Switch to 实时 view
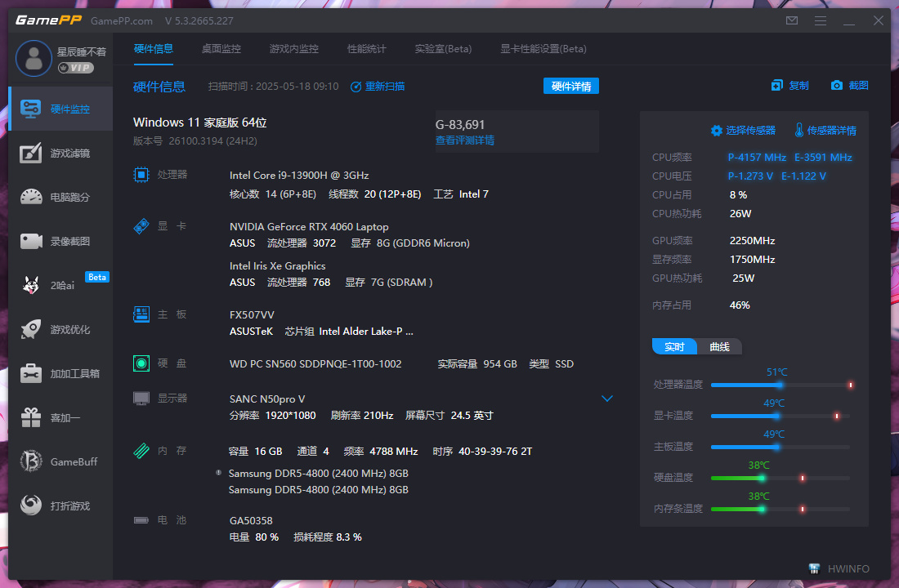Image resolution: width=899 pixels, height=588 pixels. (674, 347)
